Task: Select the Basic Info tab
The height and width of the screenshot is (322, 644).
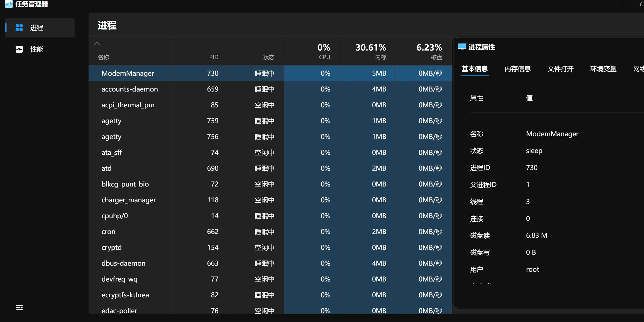Action: (x=475, y=69)
